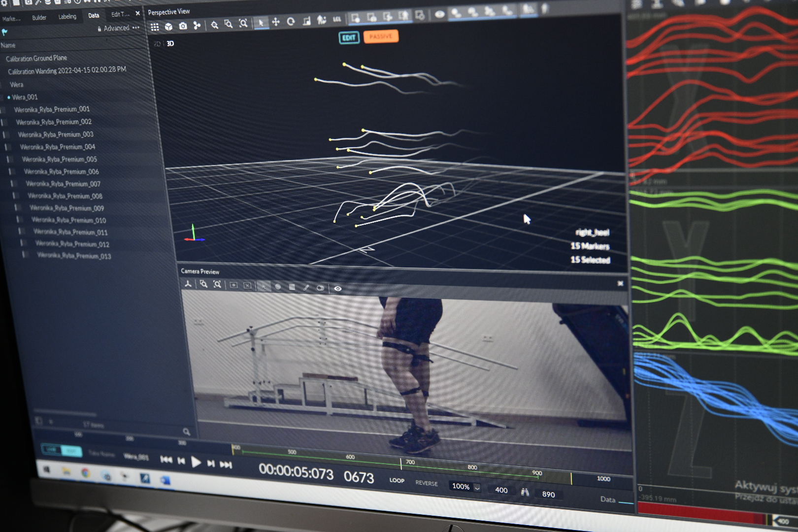Click the axes icon in Camera Preview toolbar
This screenshot has width=798, height=532.
[188, 284]
